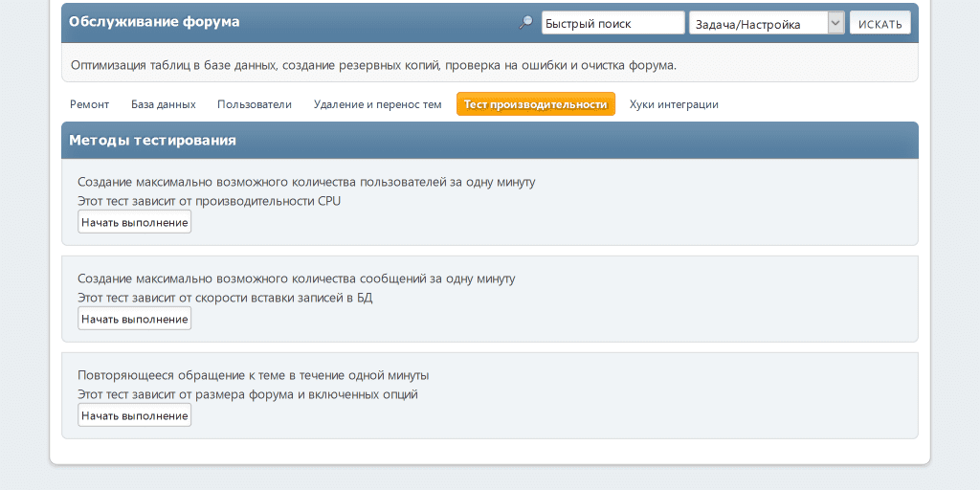Start the message creation database test

tap(134, 319)
